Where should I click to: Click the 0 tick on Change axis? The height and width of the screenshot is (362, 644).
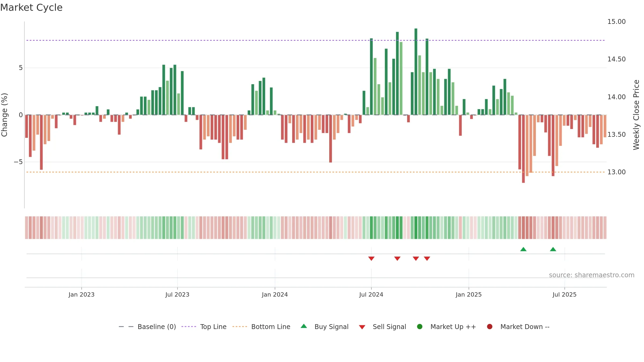[x=21, y=115]
